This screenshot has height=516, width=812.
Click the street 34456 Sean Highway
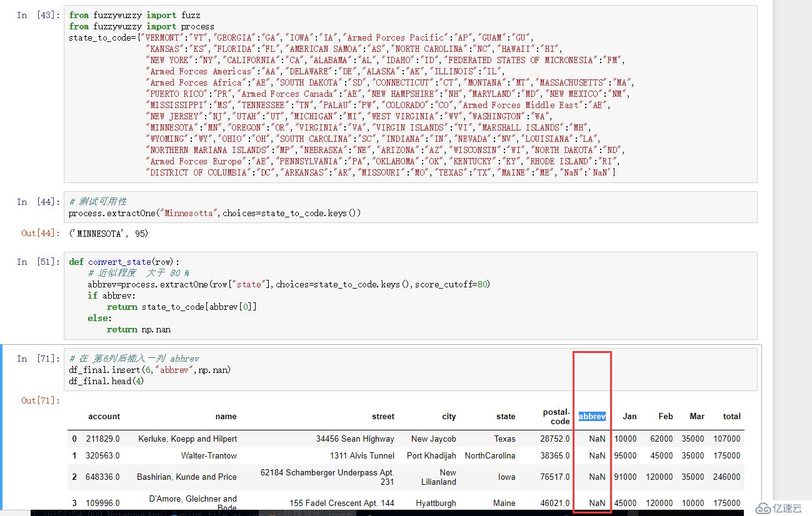coord(355,439)
